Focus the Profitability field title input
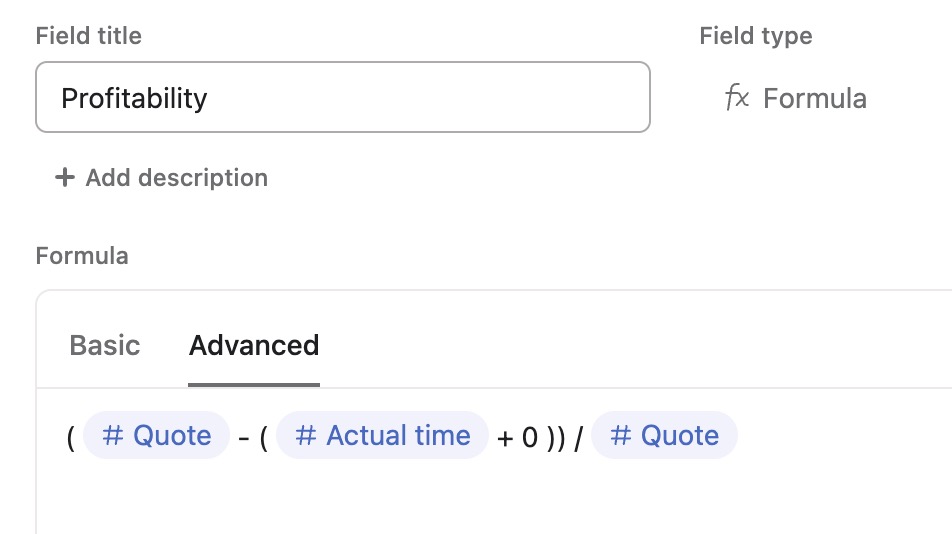This screenshot has height=534, width=952. pos(342,98)
